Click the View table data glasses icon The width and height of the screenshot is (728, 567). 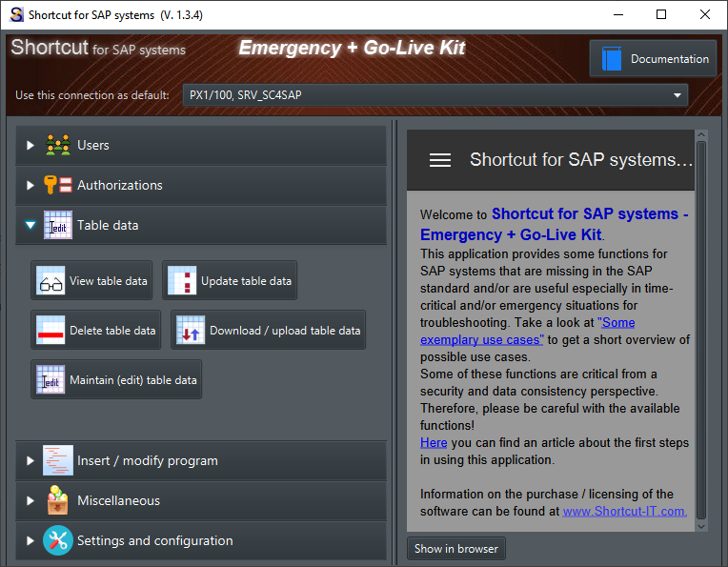point(51,281)
